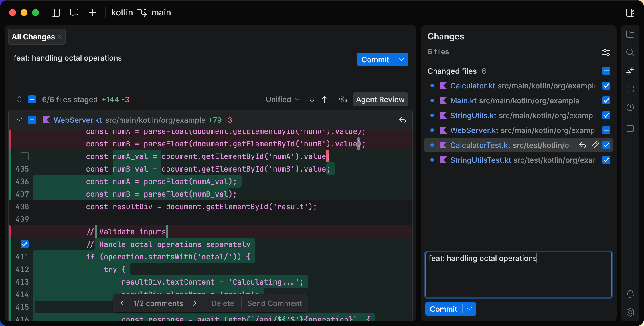Open commit history via clock icon
This screenshot has height=326, width=644.
tap(630, 107)
